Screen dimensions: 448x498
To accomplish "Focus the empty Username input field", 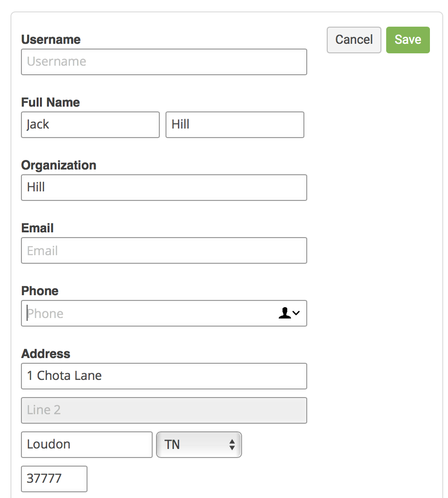I will point(164,62).
